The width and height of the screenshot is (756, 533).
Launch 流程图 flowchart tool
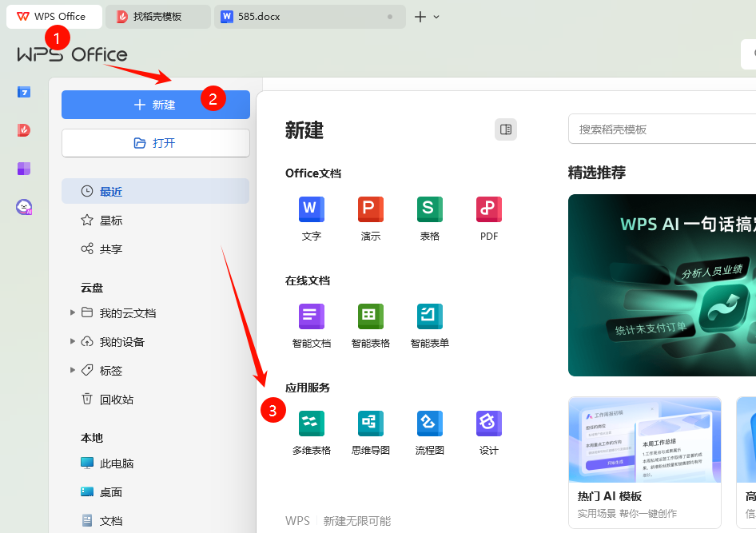pyautogui.click(x=430, y=433)
